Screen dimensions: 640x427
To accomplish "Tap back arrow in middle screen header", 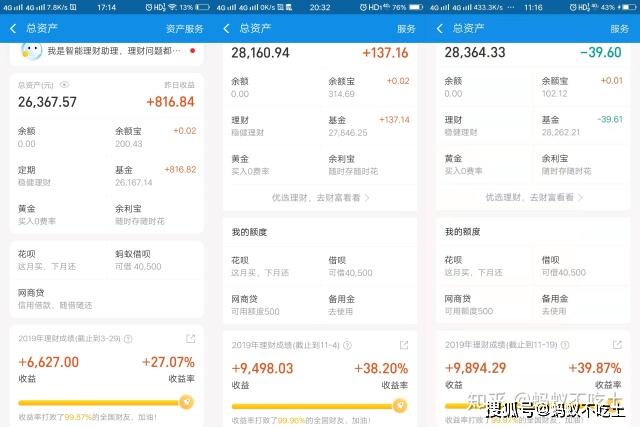I will tap(227, 29).
